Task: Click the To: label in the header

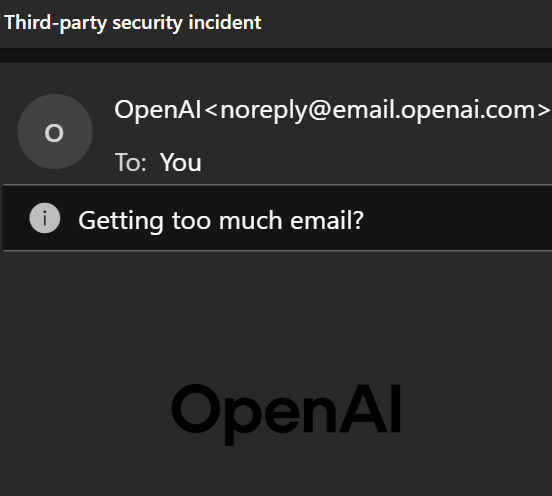Action: (131, 163)
